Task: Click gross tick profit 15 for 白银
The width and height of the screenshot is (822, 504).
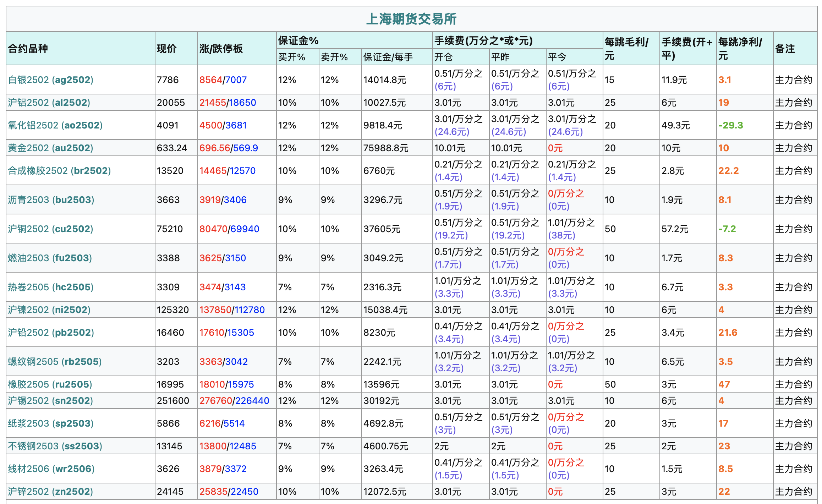Action: click(609, 80)
